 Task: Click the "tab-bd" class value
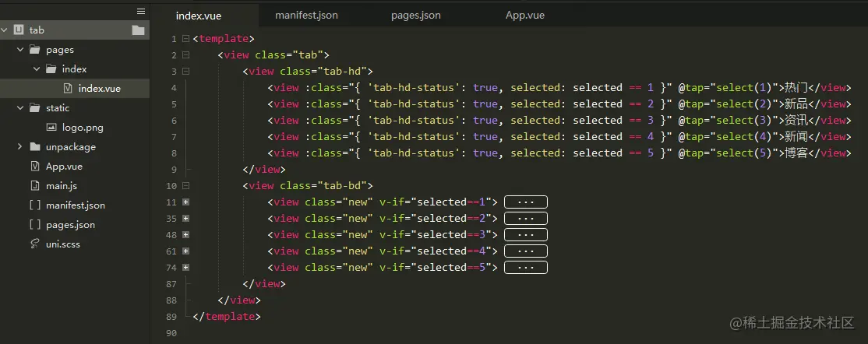[x=343, y=186]
